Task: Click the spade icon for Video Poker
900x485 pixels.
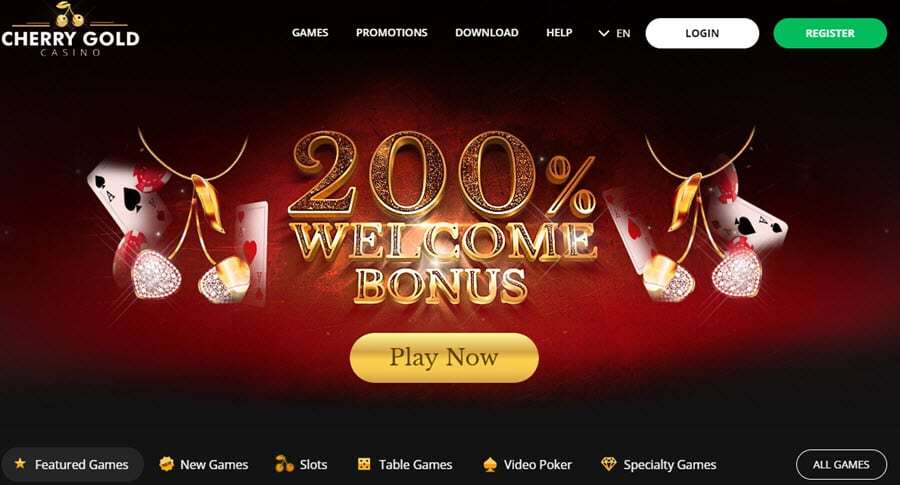Action: (x=490, y=464)
